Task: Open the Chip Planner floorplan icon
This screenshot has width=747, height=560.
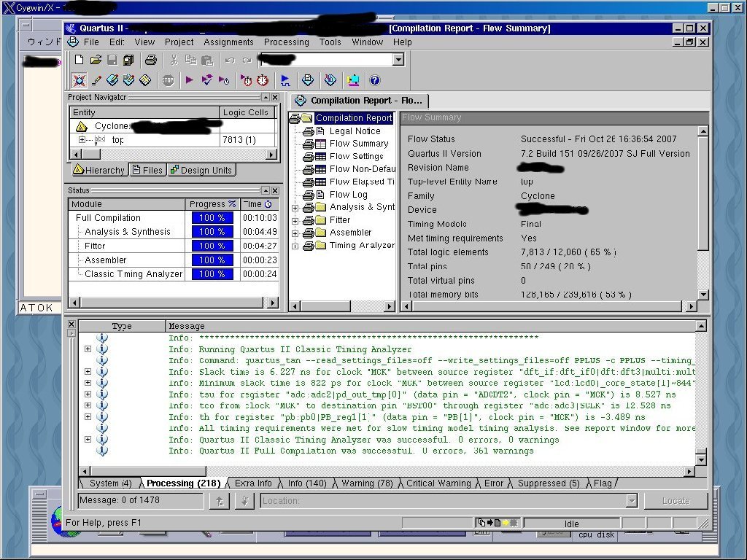Action: (145, 80)
